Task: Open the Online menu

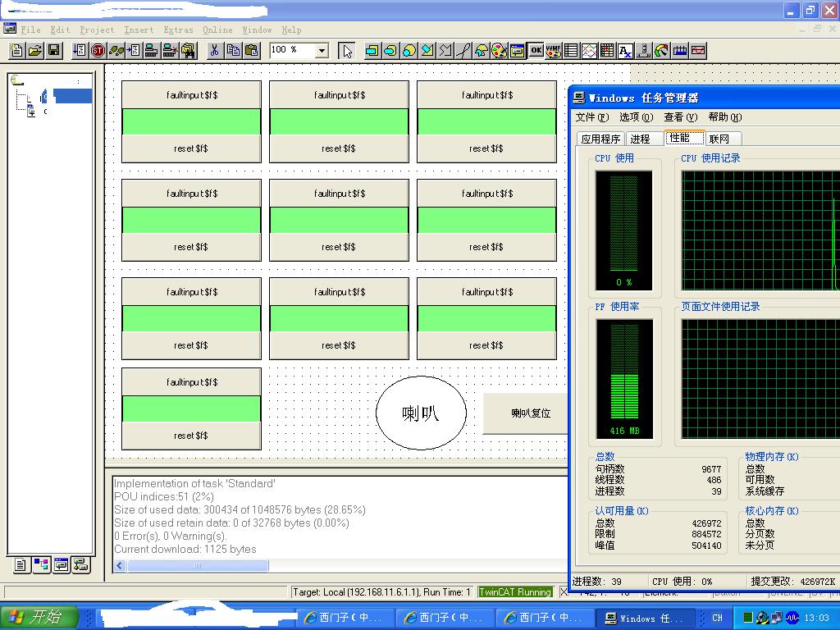Action: 217,30
